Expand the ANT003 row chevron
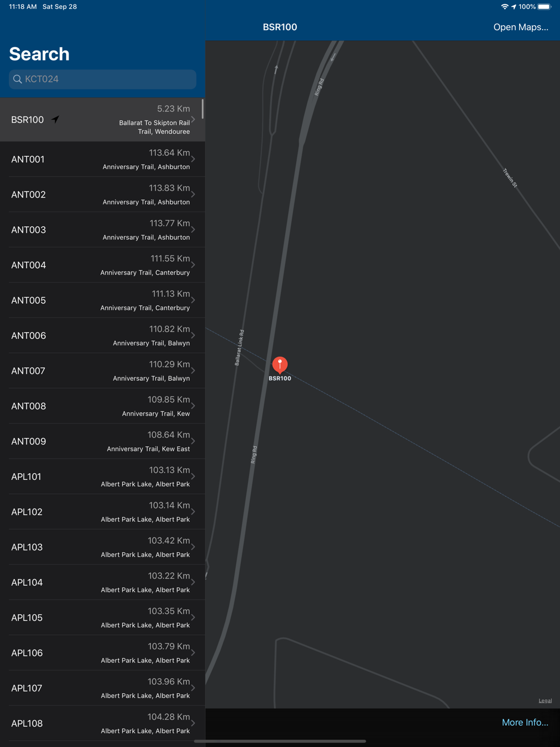 193,230
